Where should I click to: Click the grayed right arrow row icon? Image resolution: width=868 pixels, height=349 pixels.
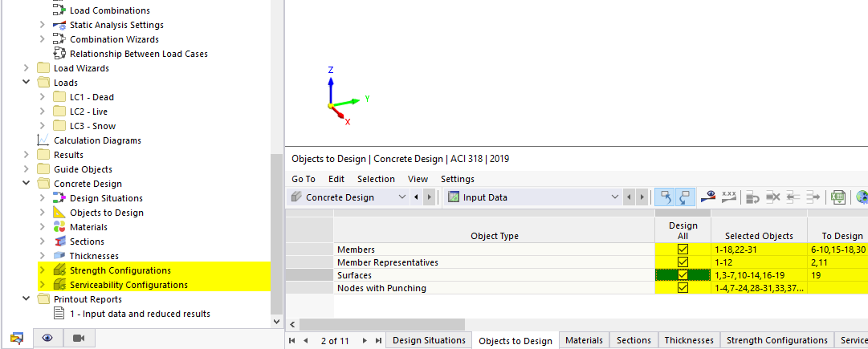point(812,197)
